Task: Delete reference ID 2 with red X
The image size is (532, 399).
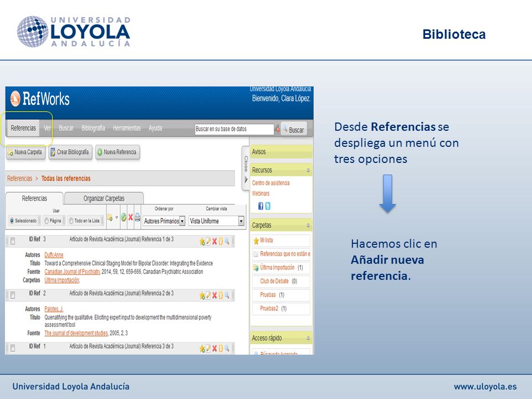Action: (214, 295)
